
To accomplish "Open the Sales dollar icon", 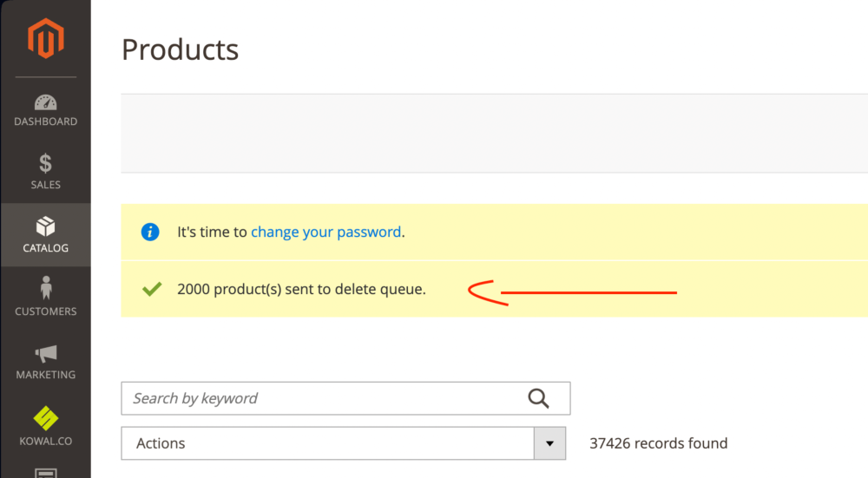I will tap(45, 164).
